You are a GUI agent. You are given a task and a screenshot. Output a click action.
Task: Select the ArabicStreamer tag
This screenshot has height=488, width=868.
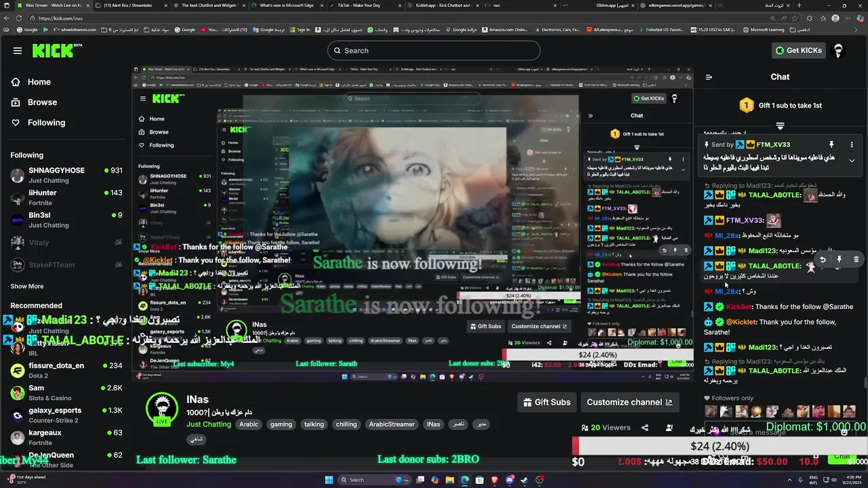click(391, 424)
